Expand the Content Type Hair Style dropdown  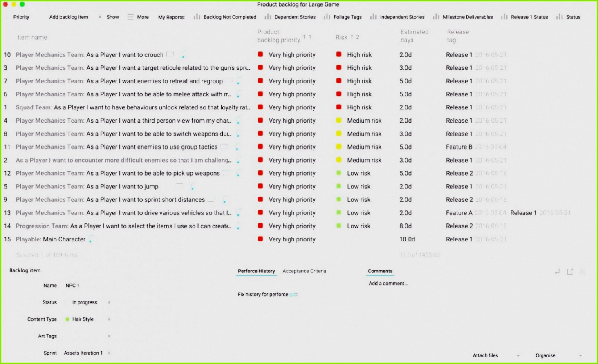click(109, 319)
